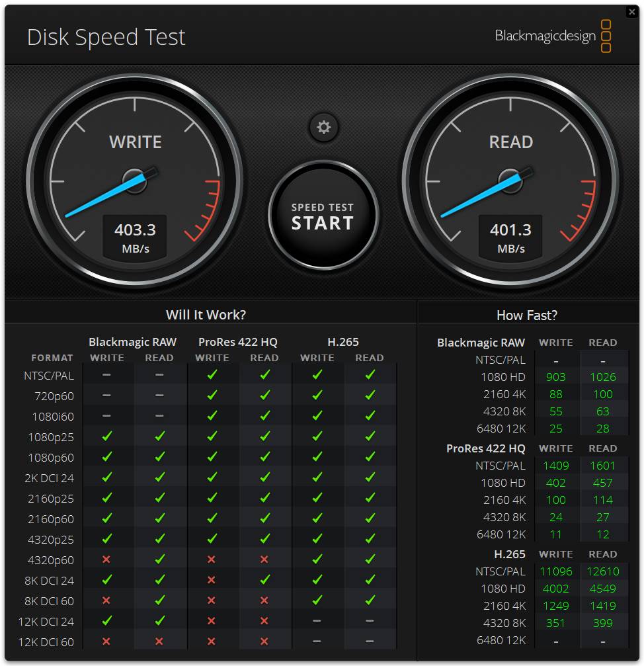Click H.265 2160 4K read value 1419

[x=603, y=606]
